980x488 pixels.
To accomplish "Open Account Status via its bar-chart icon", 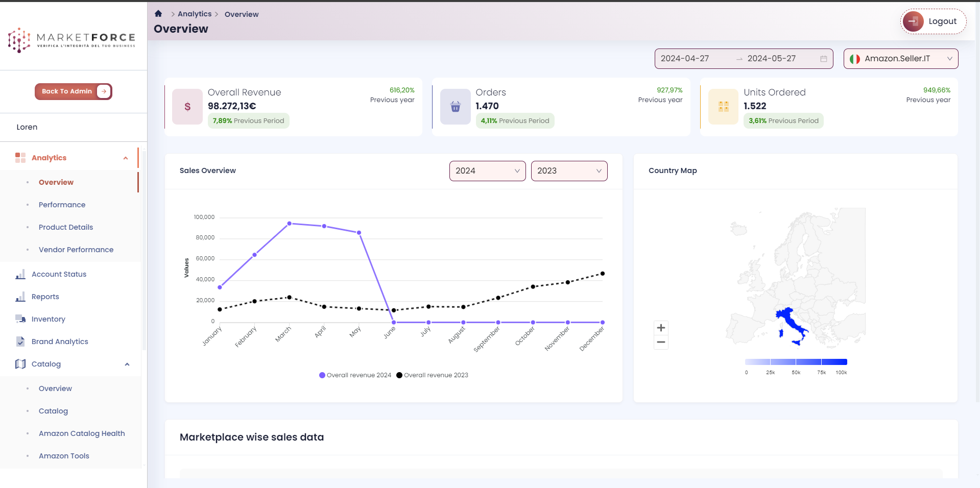I will [x=20, y=274].
